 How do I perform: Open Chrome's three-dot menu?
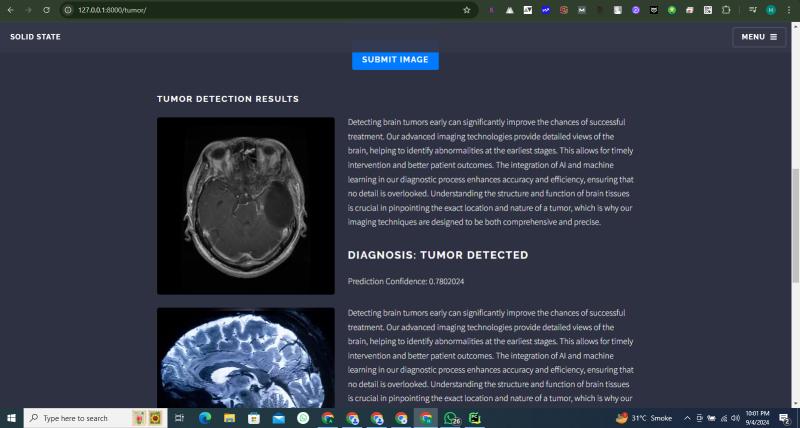(789, 10)
